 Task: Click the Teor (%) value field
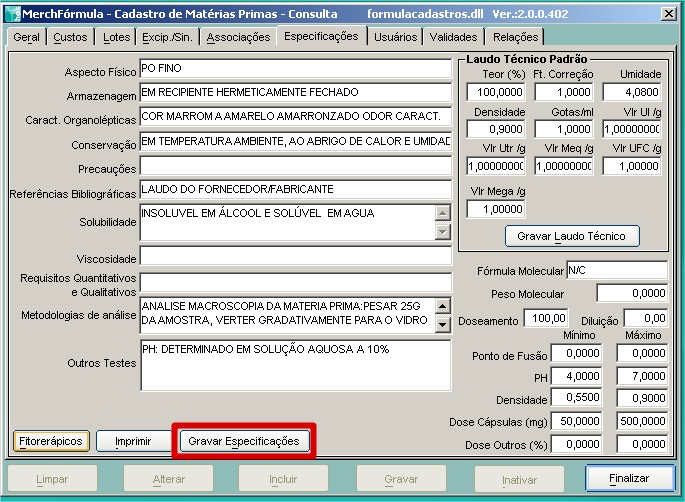click(x=494, y=92)
